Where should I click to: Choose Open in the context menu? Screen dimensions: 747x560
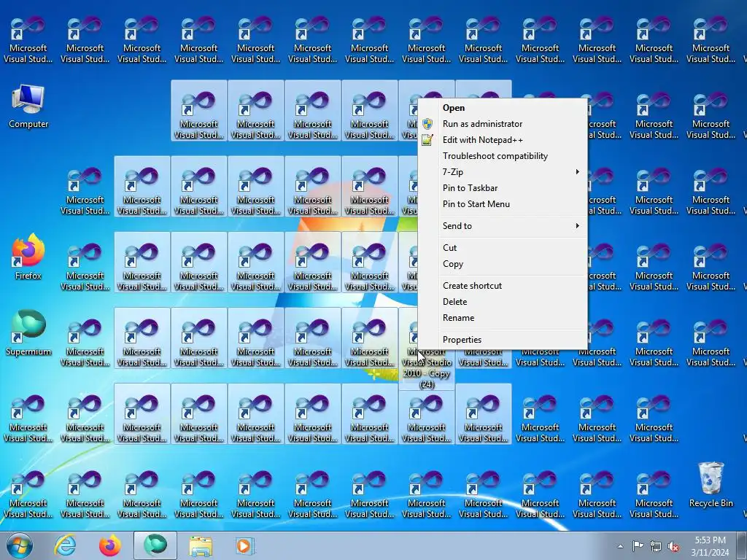tap(503, 108)
